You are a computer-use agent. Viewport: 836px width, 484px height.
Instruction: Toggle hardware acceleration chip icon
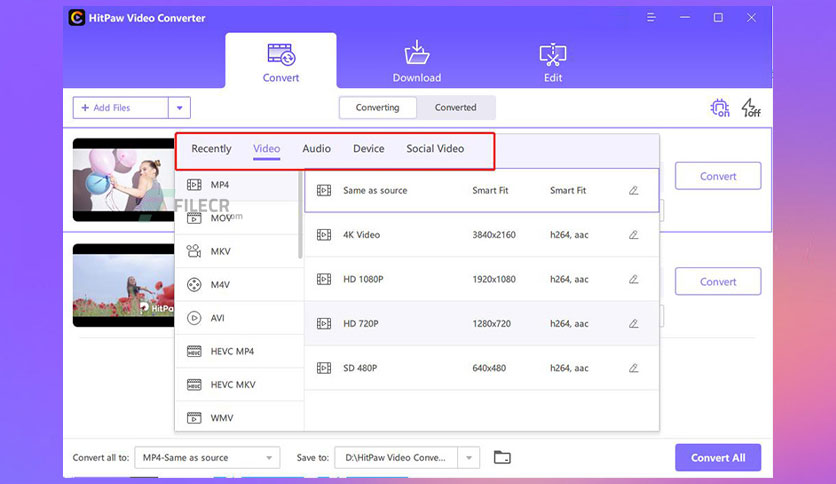click(x=720, y=108)
